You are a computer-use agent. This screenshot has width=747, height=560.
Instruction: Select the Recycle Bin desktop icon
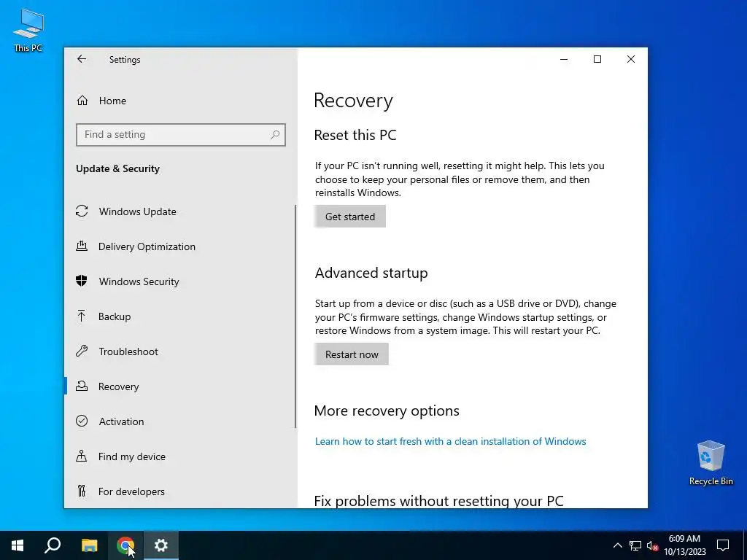711,463
